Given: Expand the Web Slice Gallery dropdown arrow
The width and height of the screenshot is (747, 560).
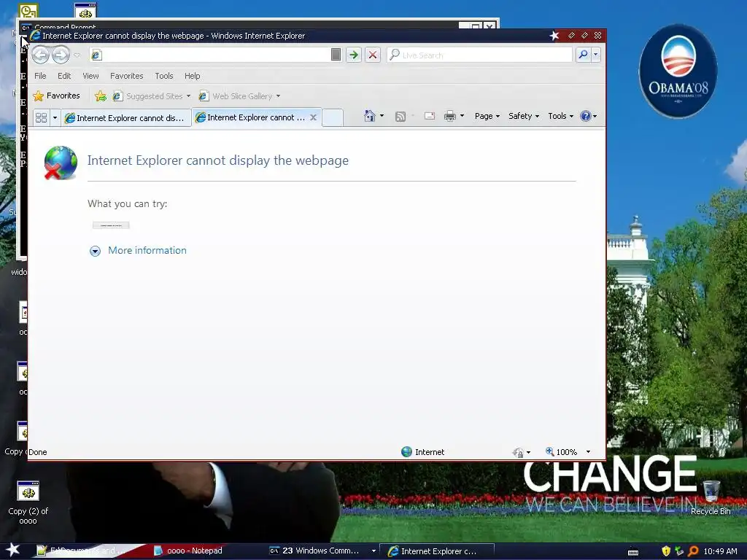Looking at the screenshot, I should click(x=278, y=96).
